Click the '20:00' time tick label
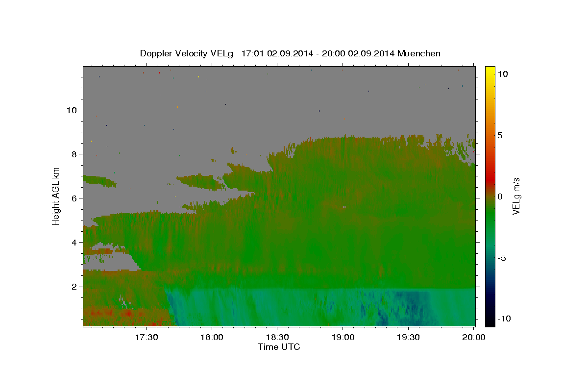Viewport: 588px width, 392px height. (x=474, y=338)
